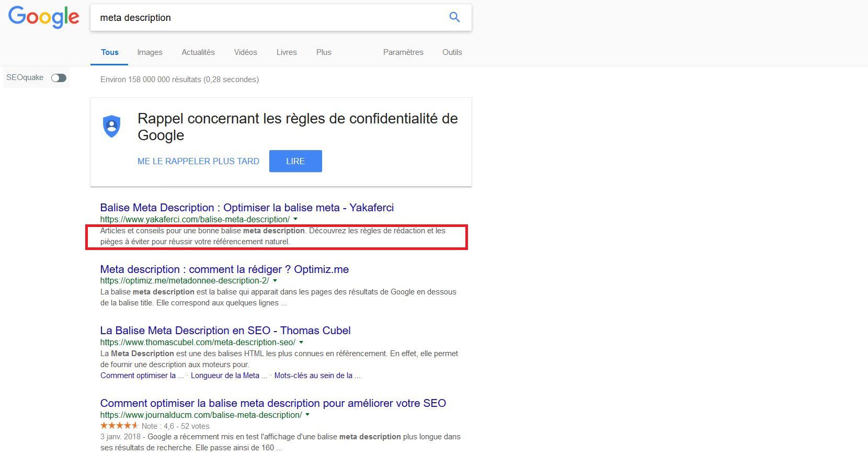Select the Tous tab
Image resolution: width=868 pixels, height=455 pixels.
[x=110, y=52]
